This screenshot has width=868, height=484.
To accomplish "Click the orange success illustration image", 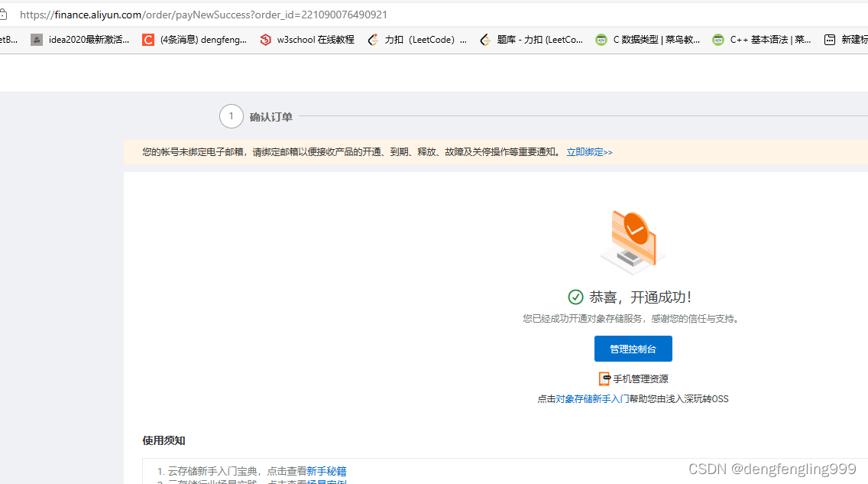I will (x=633, y=242).
